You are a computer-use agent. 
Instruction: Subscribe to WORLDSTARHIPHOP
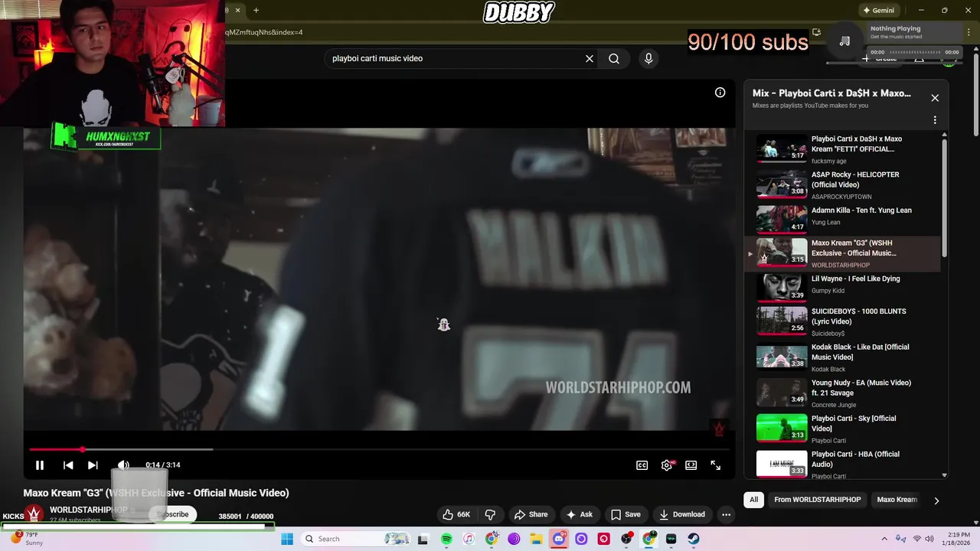click(173, 514)
